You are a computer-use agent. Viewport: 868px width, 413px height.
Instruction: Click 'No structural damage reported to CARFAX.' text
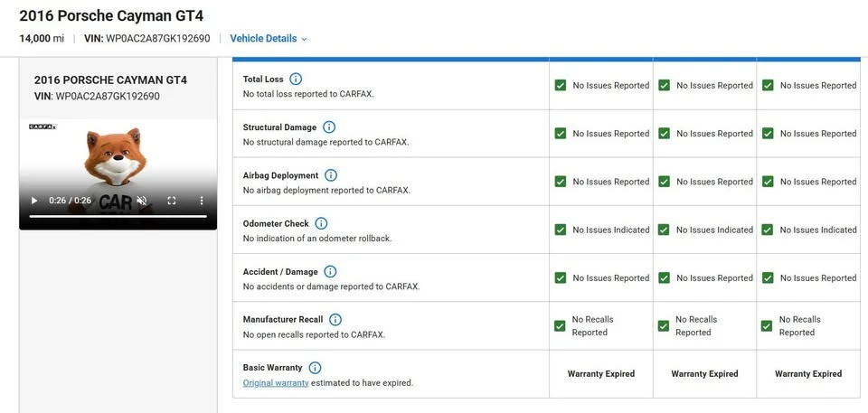(325, 142)
